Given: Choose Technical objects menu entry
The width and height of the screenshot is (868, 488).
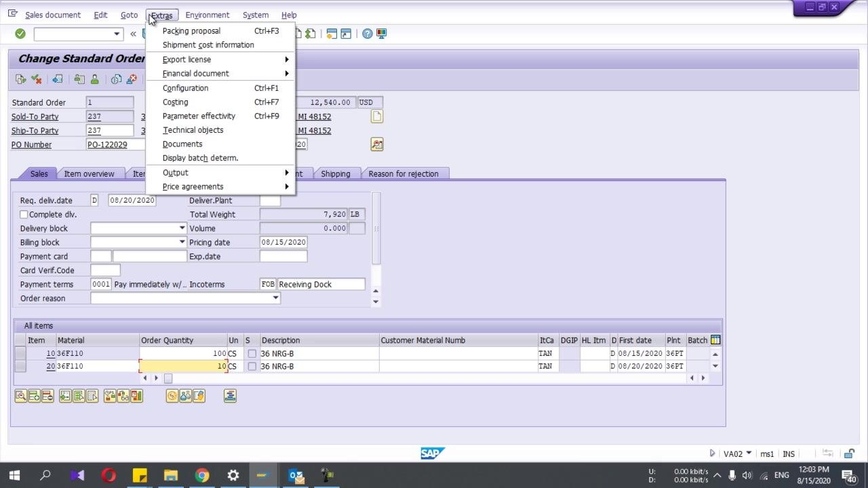Looking at the screenshot, I should tap(222, 129).
